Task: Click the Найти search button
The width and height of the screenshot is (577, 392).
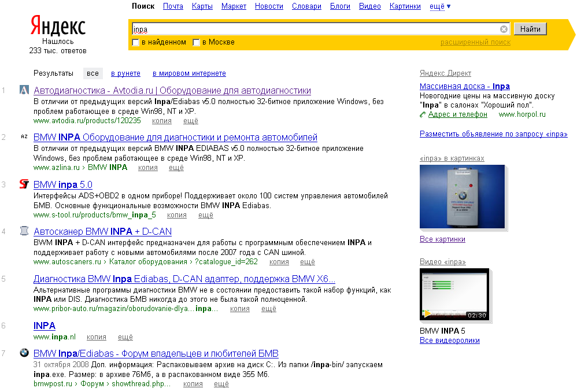Action: coord(530,29)
